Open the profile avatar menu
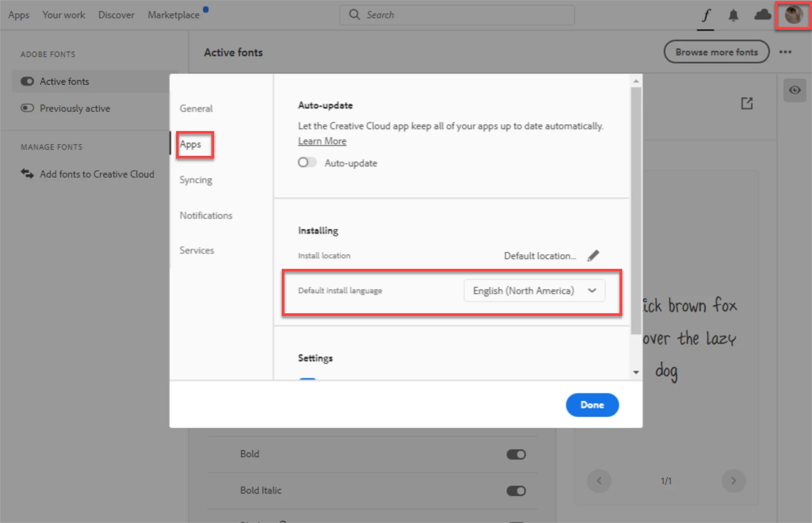Viewport: 812px width, 523px height. point(793,15)
